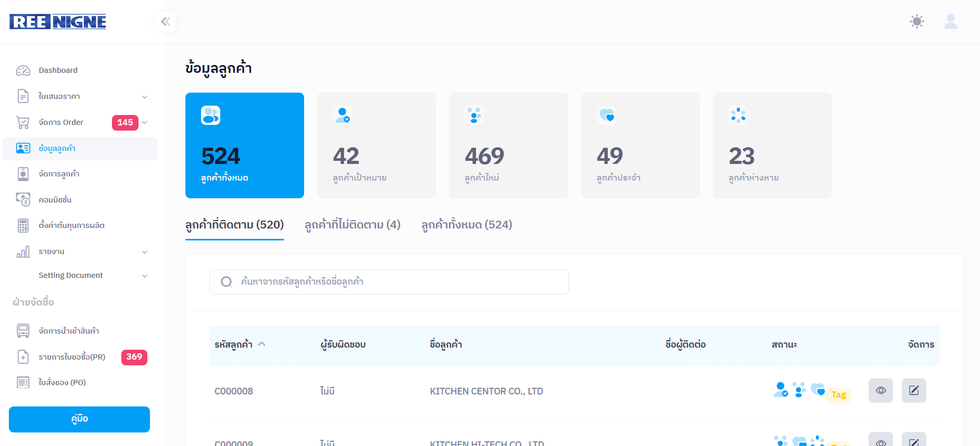Click heart status icon for C000008

tap(818, 390)
